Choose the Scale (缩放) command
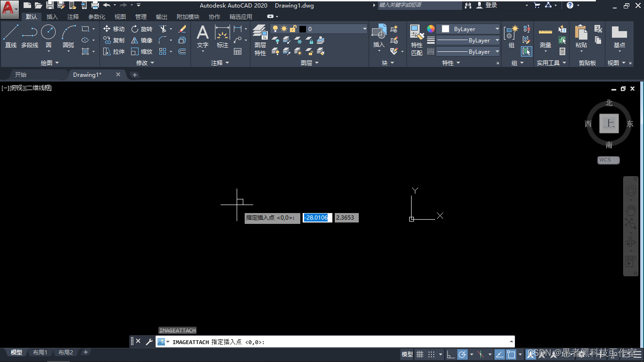644x362 pixels. pyautogui.click(x=141, y=51)
